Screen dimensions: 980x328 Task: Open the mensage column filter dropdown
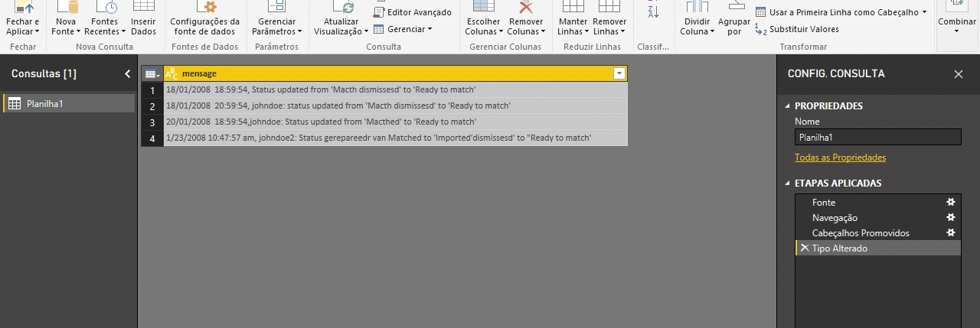[x=619, y=74]
